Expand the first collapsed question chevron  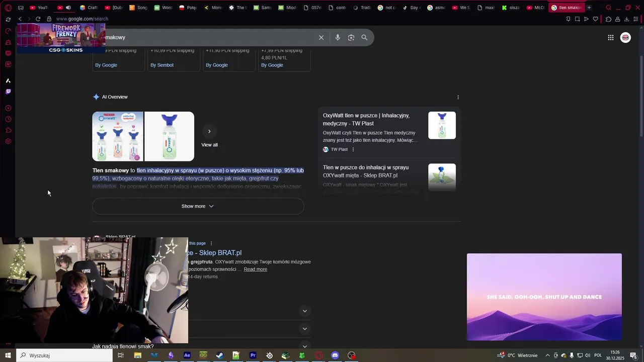coord(304,311)
